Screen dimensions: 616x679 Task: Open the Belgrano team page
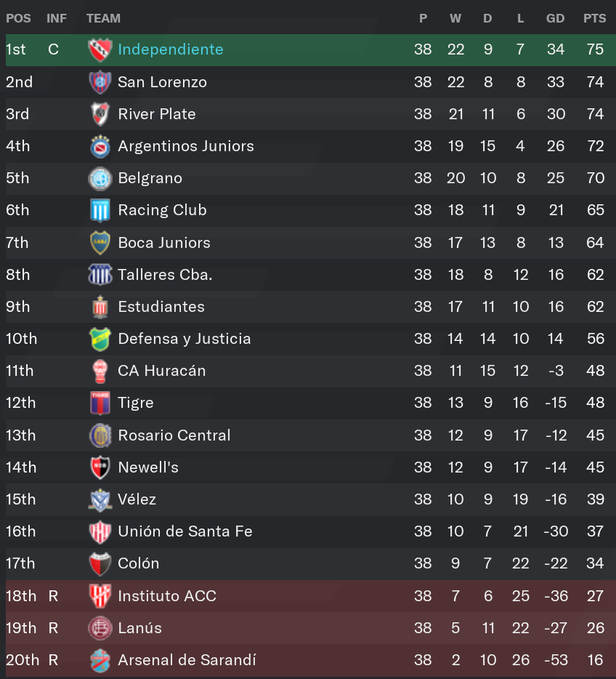point(150,178)
